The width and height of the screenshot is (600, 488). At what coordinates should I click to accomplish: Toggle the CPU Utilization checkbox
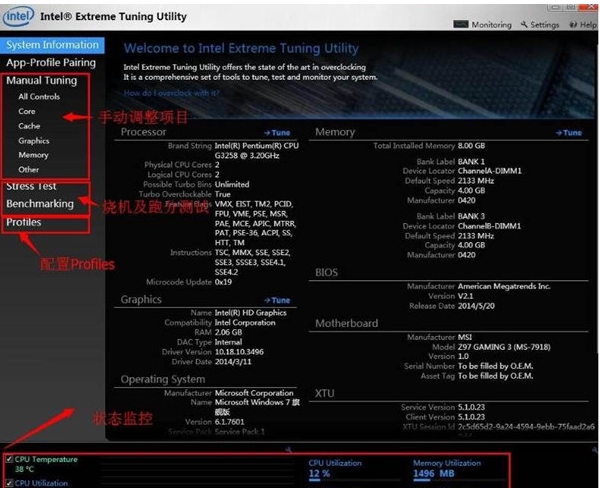click(x=9, y=483)
